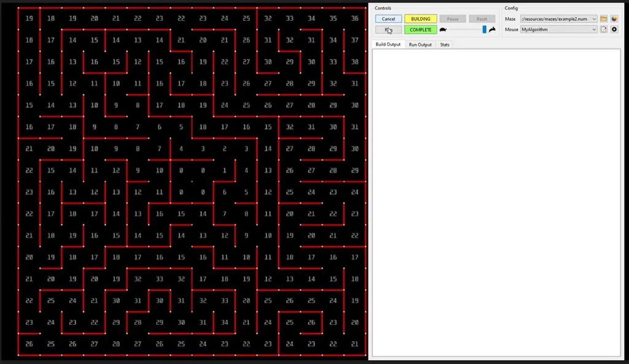
Task: Click the edit-document icon beside Mouse dropdown
Action: click(x=603, y=29)
